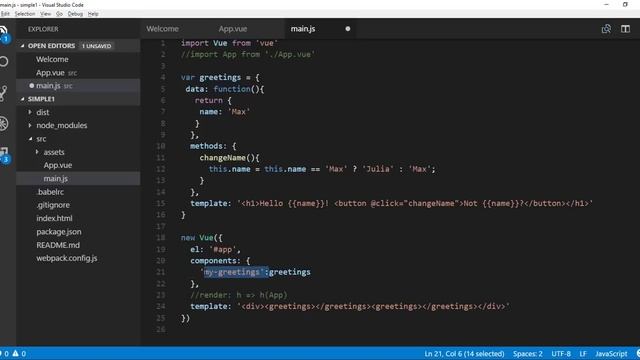This screenshot has width=640, height=360.
Task: Click the warnings triangle in status bar
Action: point(16,353)
